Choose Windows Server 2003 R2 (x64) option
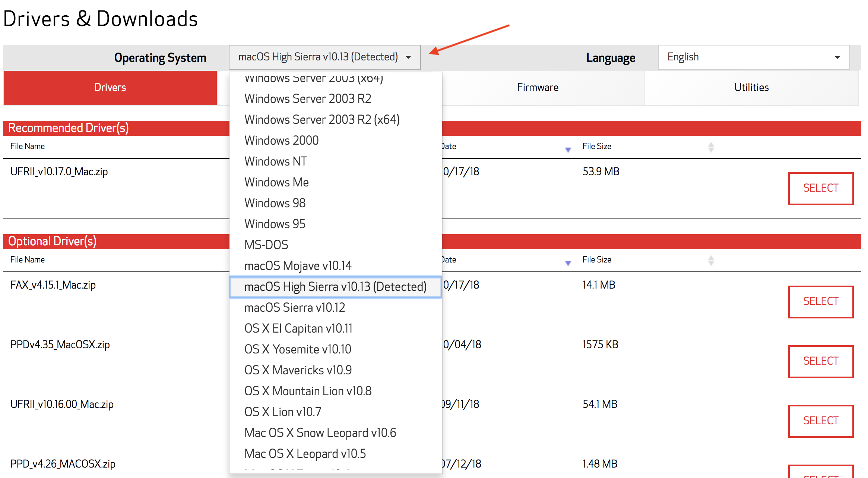Screen dimensions: 868x478 coord(335,120)
